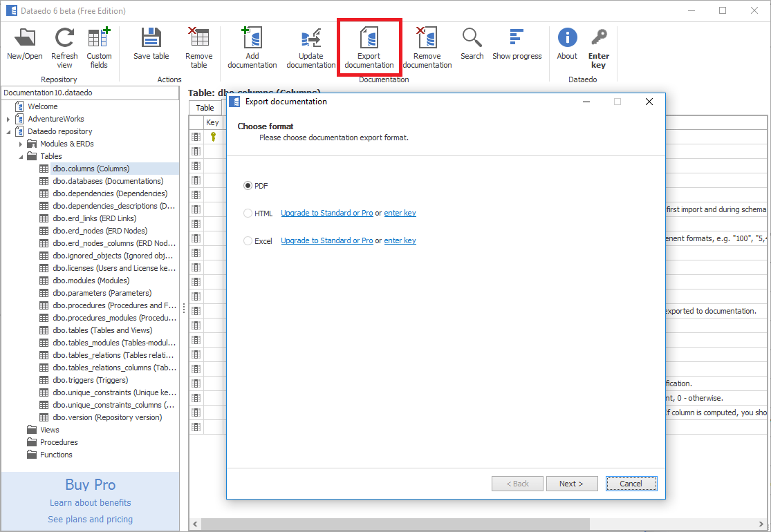Expand the AdventureWorks tree node
Image resolution: width=771 pixels, height=532 pixels.
(8, 118)
